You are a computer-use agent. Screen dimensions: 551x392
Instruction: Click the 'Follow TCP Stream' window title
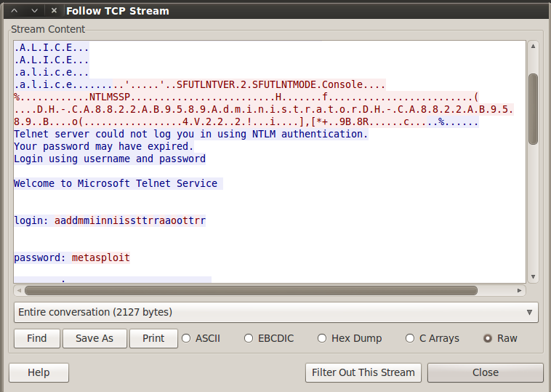click(x=118, y=11)
